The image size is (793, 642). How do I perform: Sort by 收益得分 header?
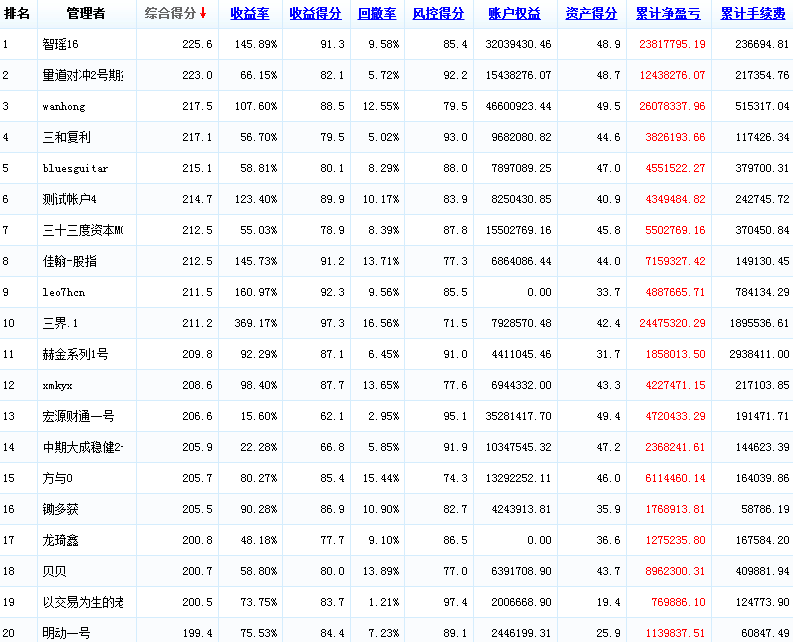[x=315, y=14]
